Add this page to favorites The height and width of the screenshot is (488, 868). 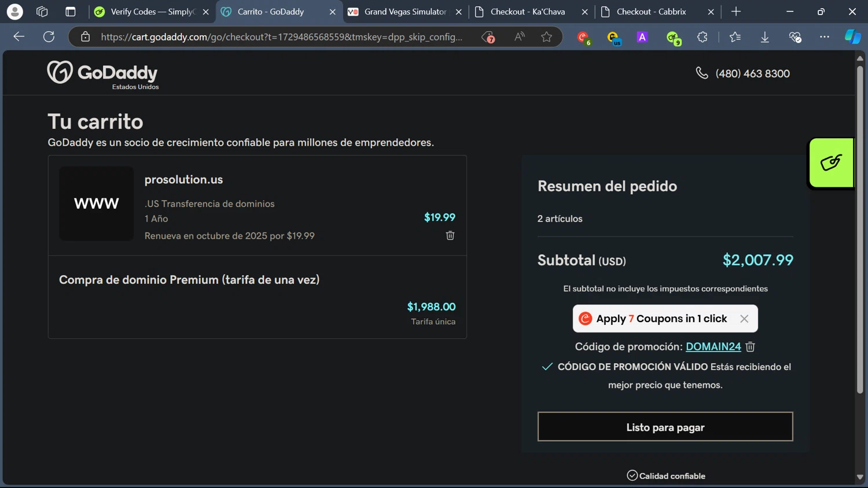point(546,37)
